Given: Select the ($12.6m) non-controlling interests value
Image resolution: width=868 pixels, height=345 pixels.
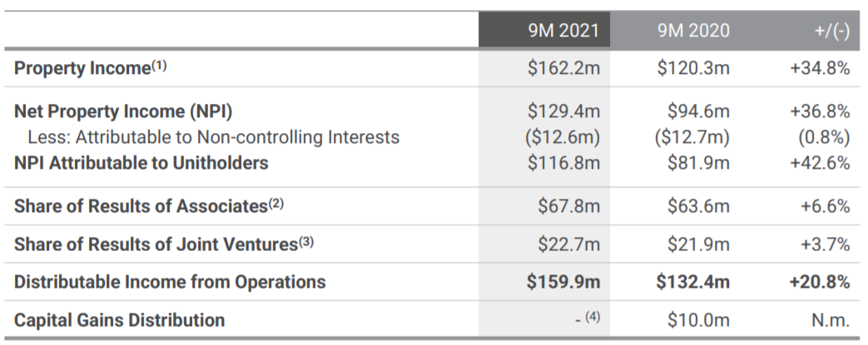Looking at the screenshot, I should point(563,137).
